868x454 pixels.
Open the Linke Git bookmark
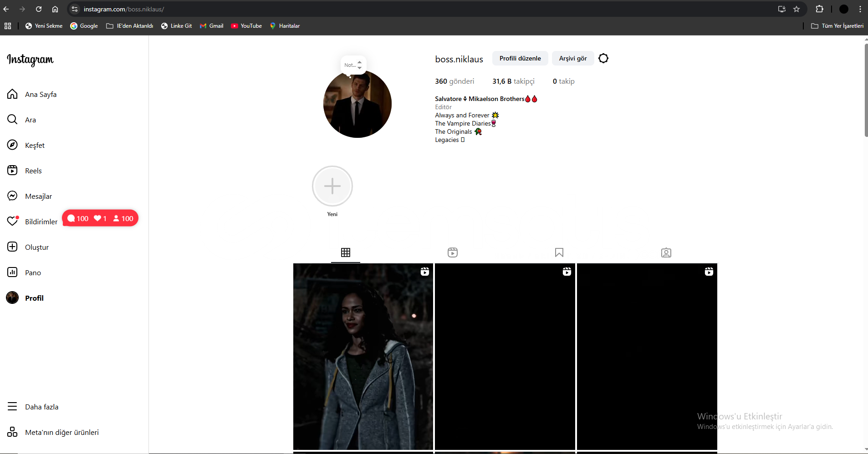click(x=177, y=26)
